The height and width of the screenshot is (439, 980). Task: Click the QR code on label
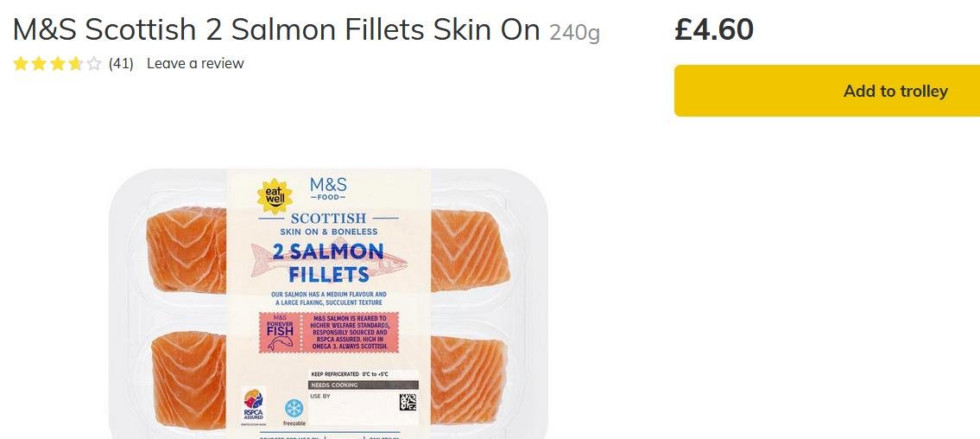tap(408, 402)
